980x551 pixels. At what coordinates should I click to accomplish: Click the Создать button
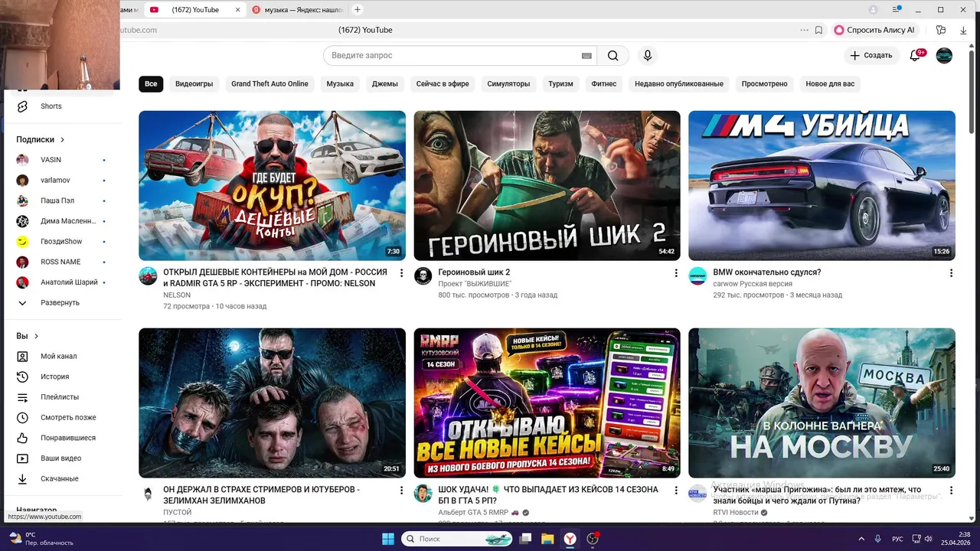pos(871,55)
